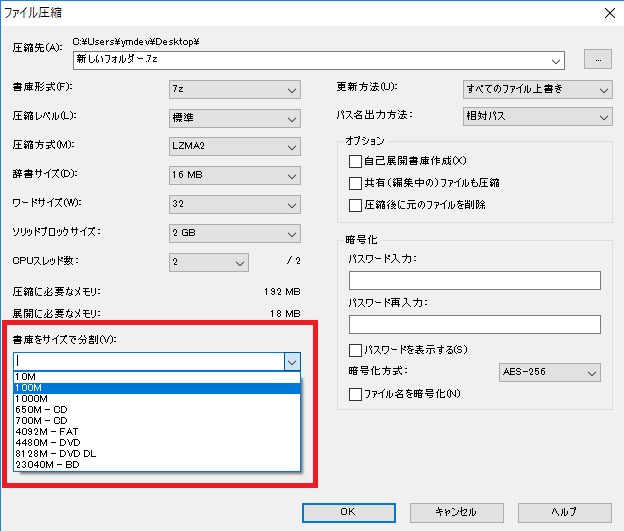Select 100M from the split size list

pos(156,388)
